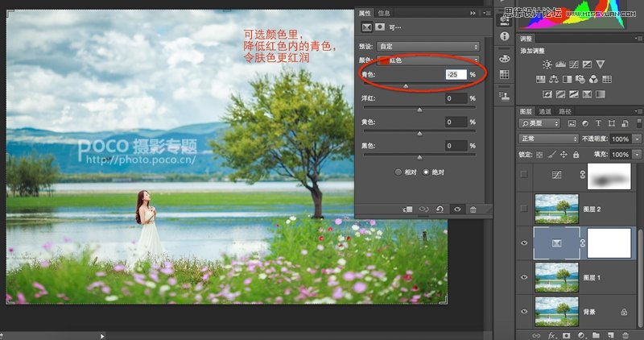Screen dimensions: 644x340
Task: Open the layer style fx menu
Action: click(551, 336)
